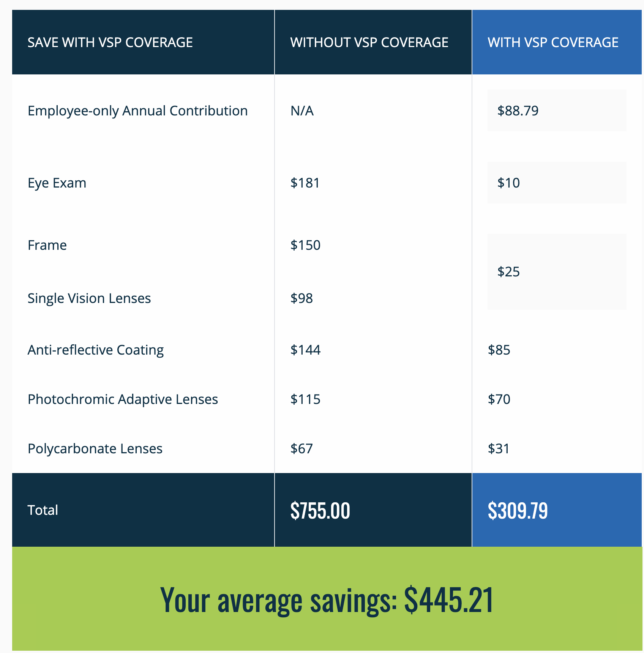The width and height of the screenshot is (644, 653).
Task: Click the 'Polycarbonate Lenses' row label
Action: click(95, 449)
